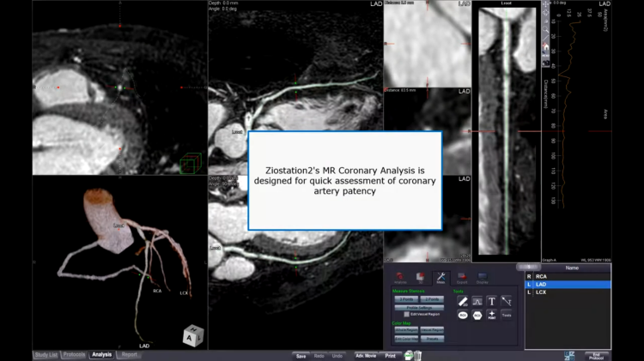
Task: Click the Print button
Action: (x=390, y=356)
